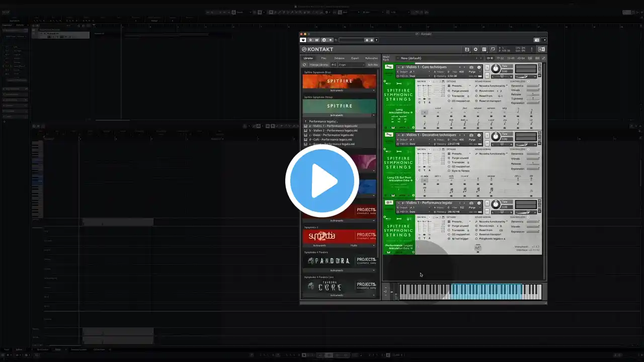Viewport: 644px width, 362px height.
Task: Adjust Expression slider in Performance legato
Action: tap(532, 232)
